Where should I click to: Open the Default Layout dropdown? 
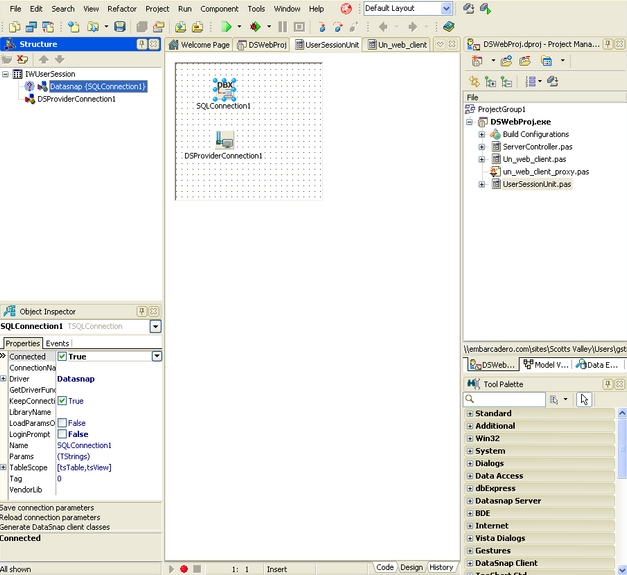click(446, 8)
